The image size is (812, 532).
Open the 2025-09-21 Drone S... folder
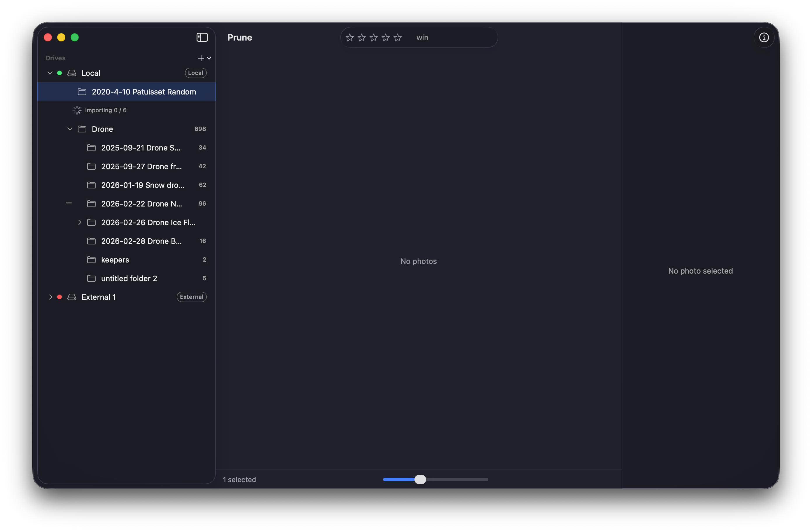(127, 148)
